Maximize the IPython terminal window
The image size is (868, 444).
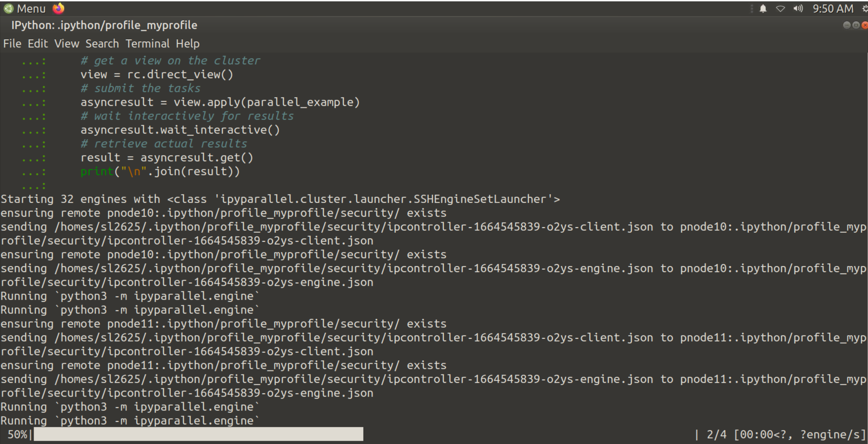pos(856,25)
